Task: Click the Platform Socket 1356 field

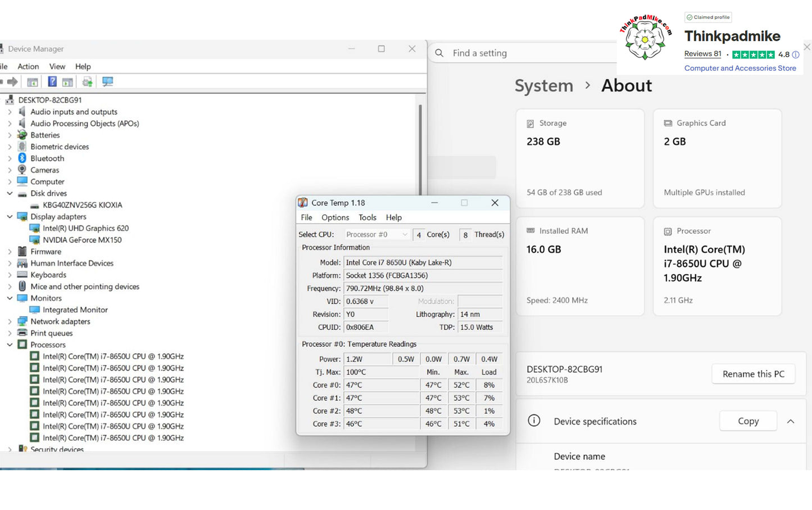Action: click(x=423, y=275)
